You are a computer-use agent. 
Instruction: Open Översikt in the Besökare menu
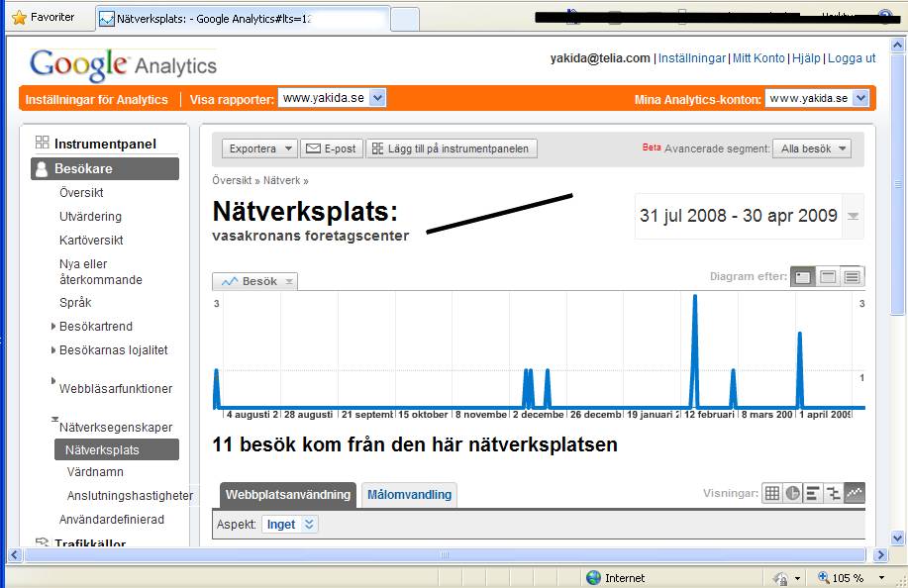click(81, 193)
